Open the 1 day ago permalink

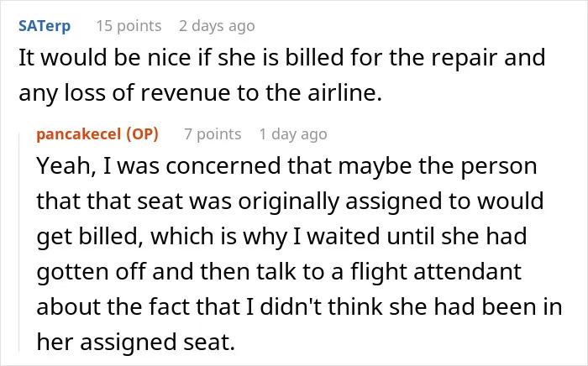[293, 134]
